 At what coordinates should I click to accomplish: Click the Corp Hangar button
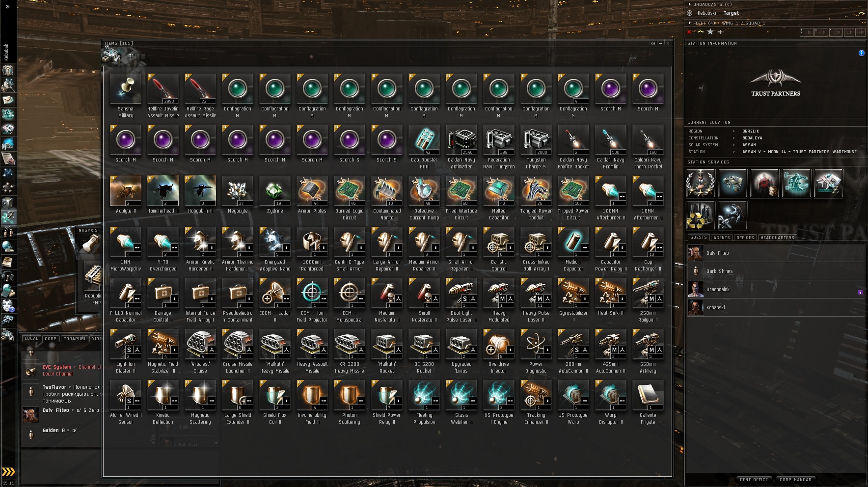(795, 480)
